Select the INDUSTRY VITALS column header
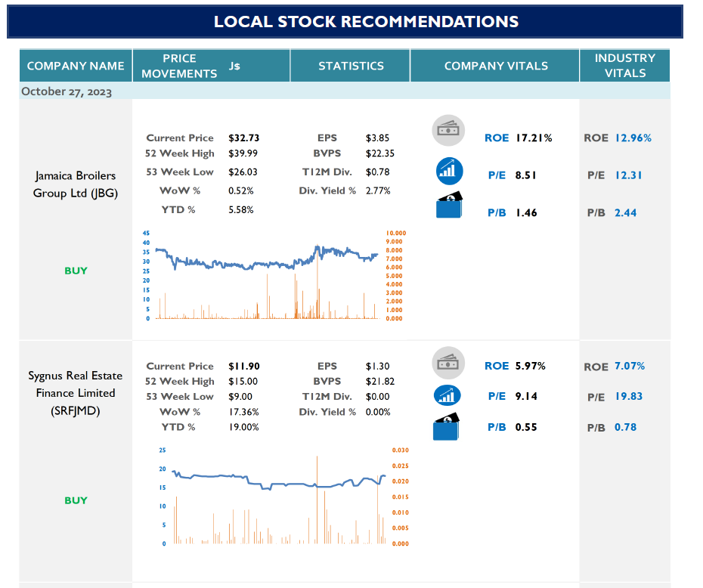 (625, 66)
